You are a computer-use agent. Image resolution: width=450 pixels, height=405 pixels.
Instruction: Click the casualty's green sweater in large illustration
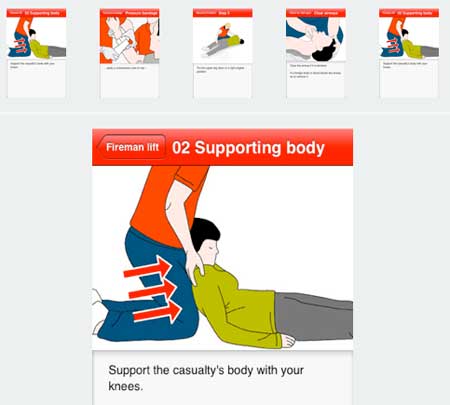[x=235, y=305]
